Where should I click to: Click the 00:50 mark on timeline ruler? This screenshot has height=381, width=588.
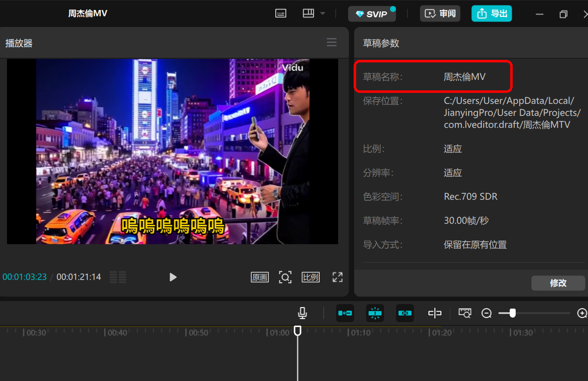click(198, 333)
